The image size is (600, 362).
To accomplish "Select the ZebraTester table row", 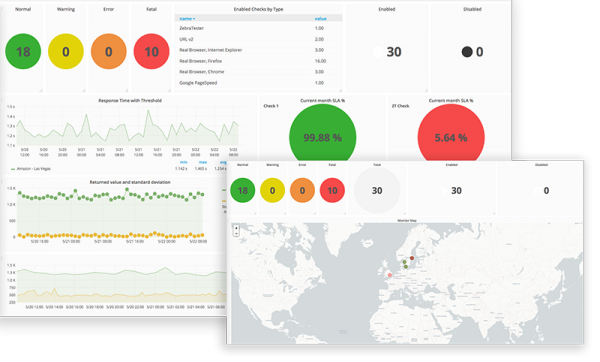I will [259, 28].
